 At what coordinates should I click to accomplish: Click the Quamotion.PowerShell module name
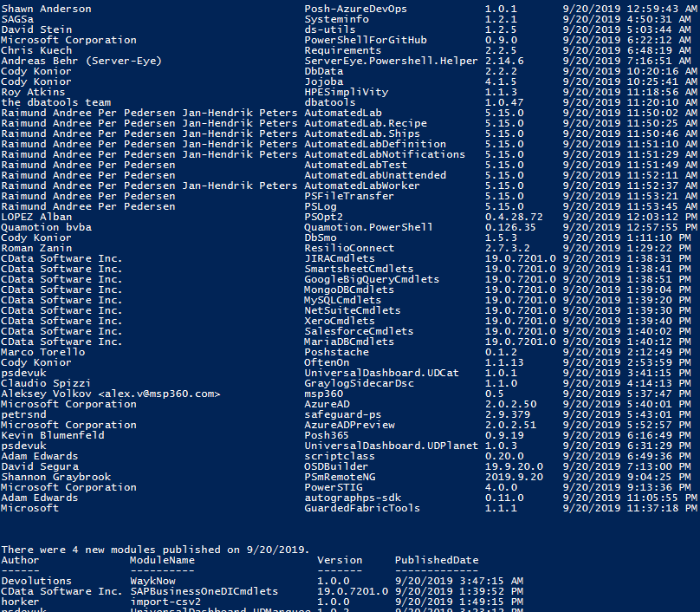click(x=369, y=227)
